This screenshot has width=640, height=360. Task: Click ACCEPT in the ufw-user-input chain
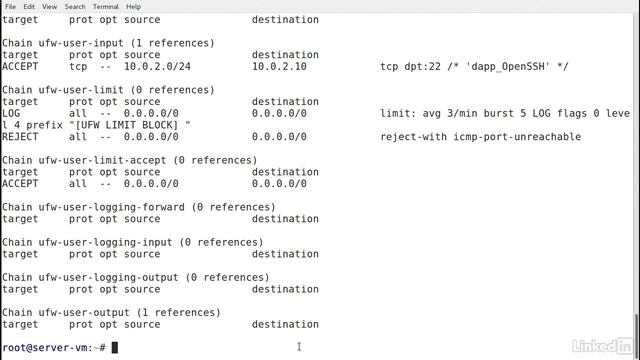click(x=20, y=67)
